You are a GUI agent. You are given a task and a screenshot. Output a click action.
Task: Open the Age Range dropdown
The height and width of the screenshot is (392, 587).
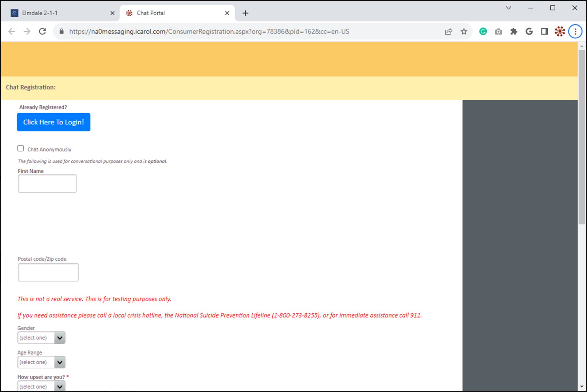coord(41,362)
